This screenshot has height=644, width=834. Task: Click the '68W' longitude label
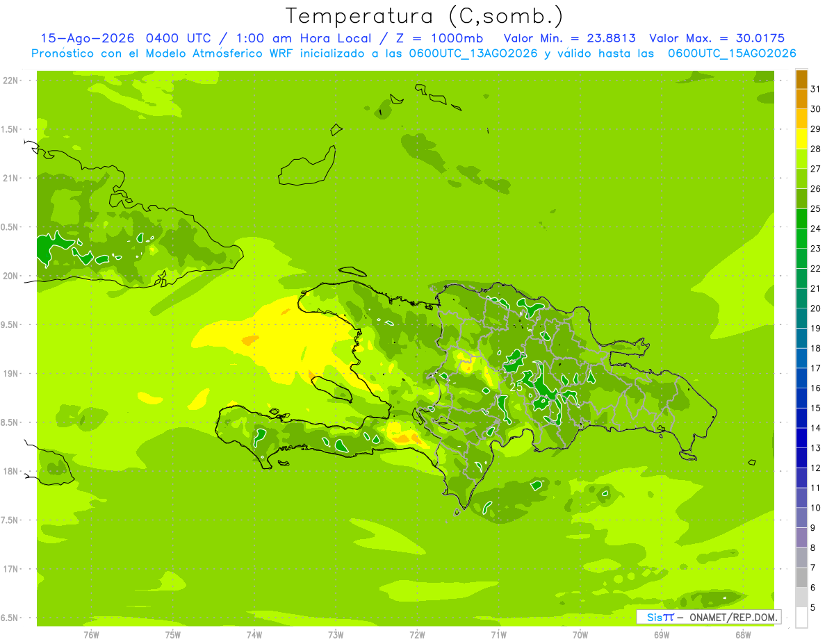coord(743,635)
